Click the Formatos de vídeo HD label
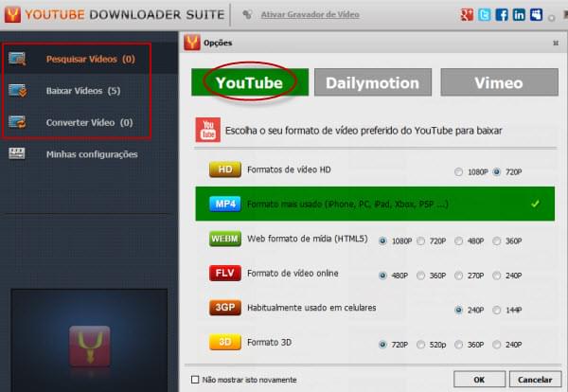Image resolution: width=568 pixels, height=392 pixels. pos(289,169)
